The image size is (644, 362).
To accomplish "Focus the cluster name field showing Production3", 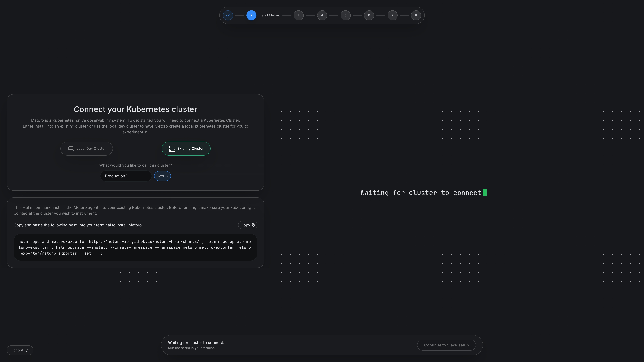I will click(126, 176).
